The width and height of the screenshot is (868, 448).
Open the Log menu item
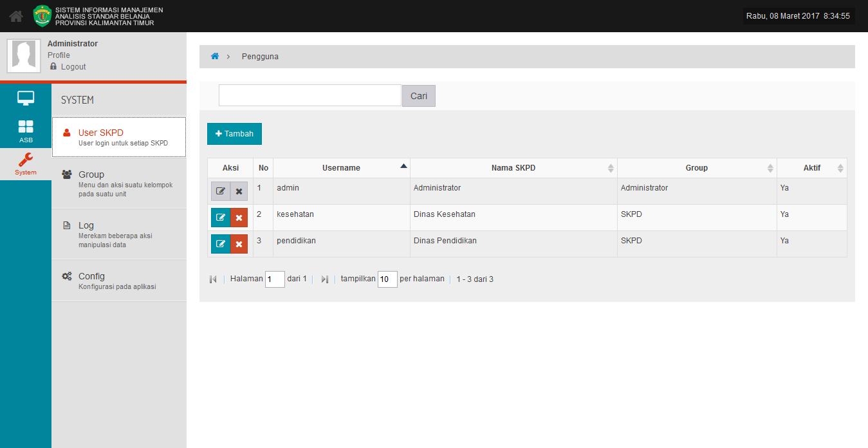86,225
